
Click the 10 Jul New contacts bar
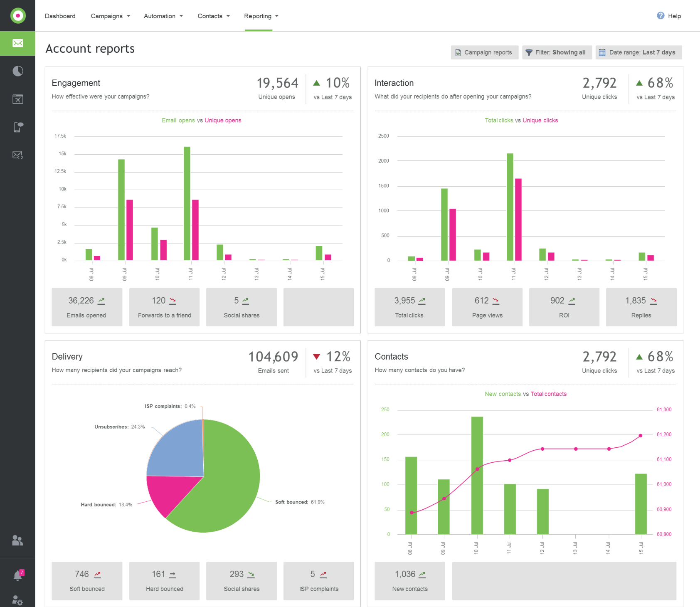pos(477,475)
